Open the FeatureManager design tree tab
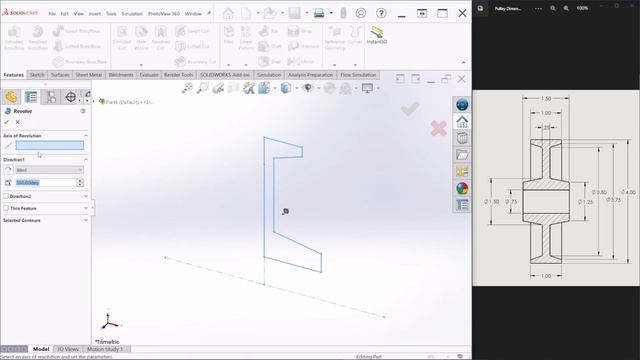Screen dimensions: 640x360 [x=11, y=97]
